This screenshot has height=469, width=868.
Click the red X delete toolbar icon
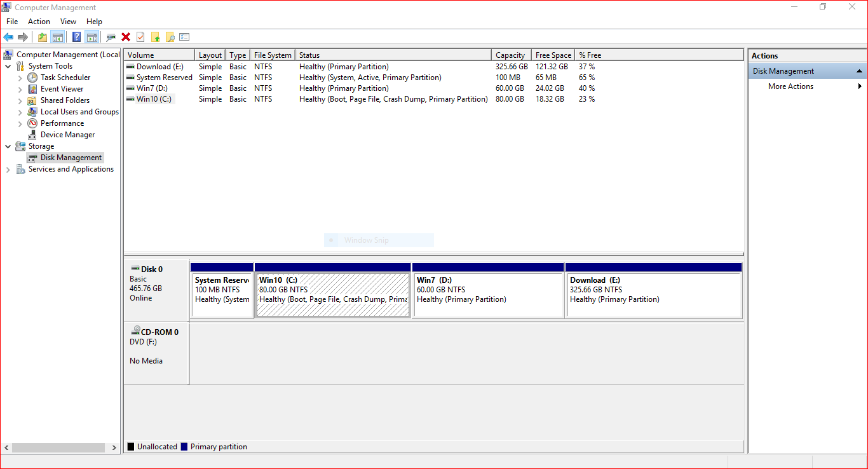pyautogui.click(x=126, y=37)
